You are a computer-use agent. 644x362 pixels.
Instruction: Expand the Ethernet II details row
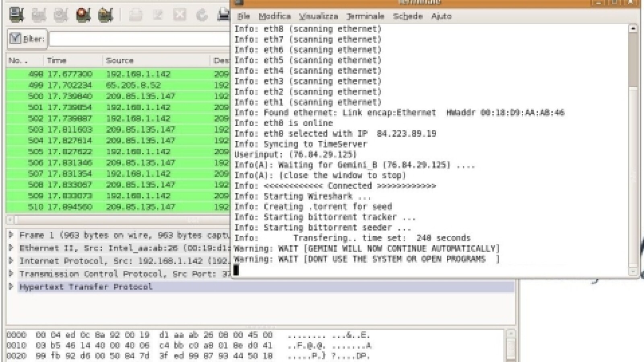point(11,248)
